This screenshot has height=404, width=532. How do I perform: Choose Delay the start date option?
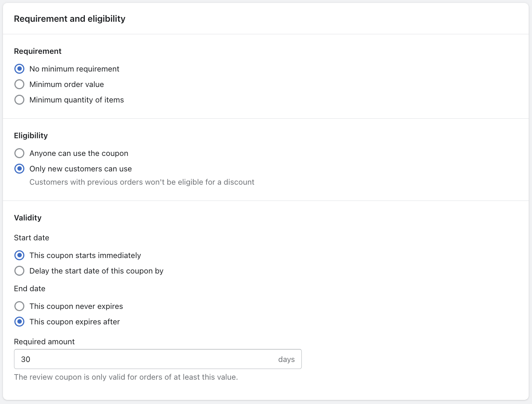[19, 271]
